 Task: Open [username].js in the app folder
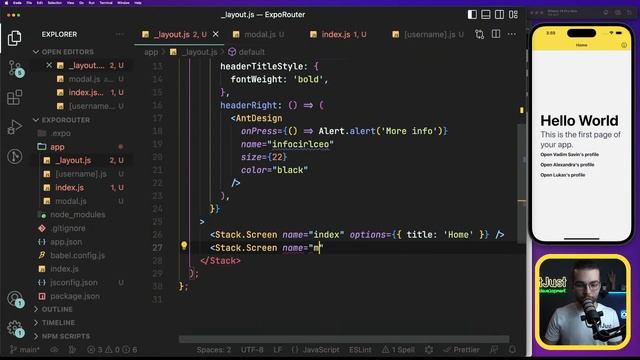point(81,174)
